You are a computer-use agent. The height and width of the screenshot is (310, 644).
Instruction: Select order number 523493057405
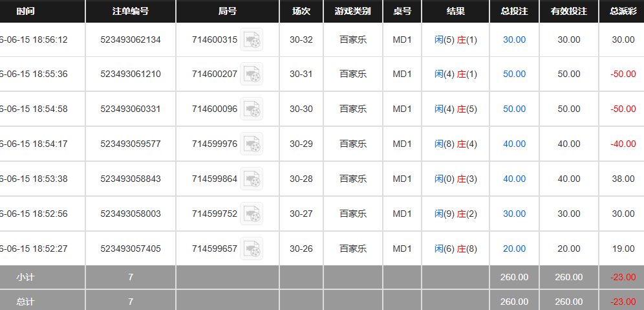pos(131,249)
